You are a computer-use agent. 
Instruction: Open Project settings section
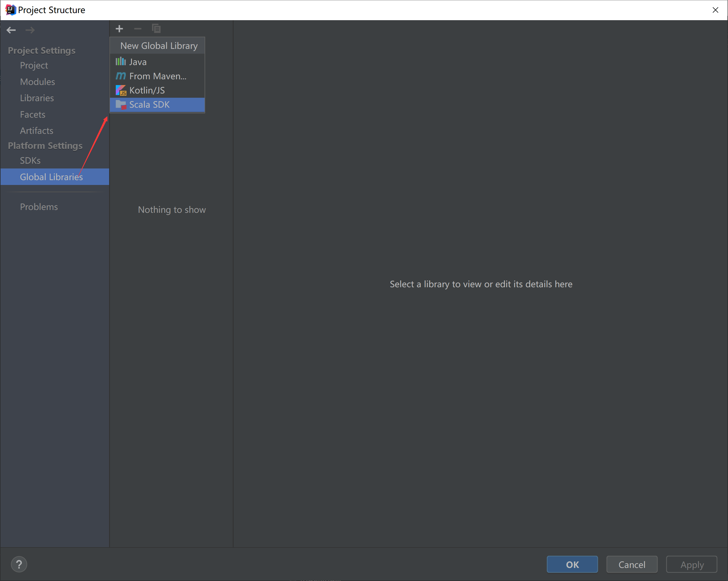34,66
